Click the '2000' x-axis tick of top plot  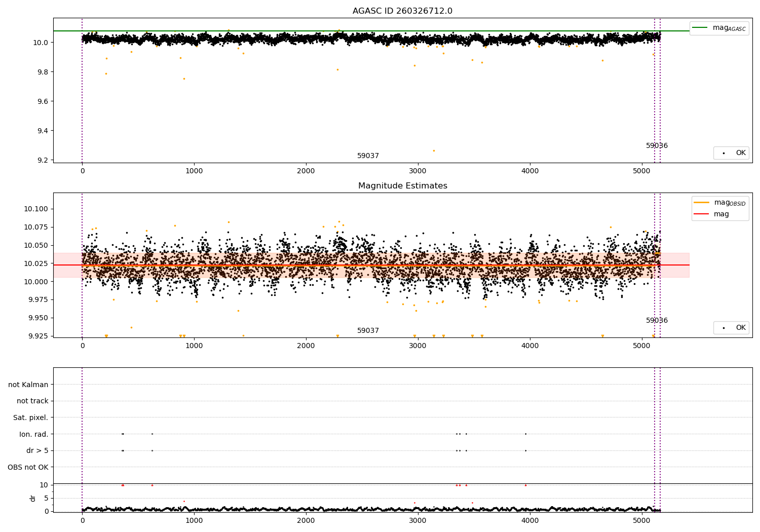[306, 171]
